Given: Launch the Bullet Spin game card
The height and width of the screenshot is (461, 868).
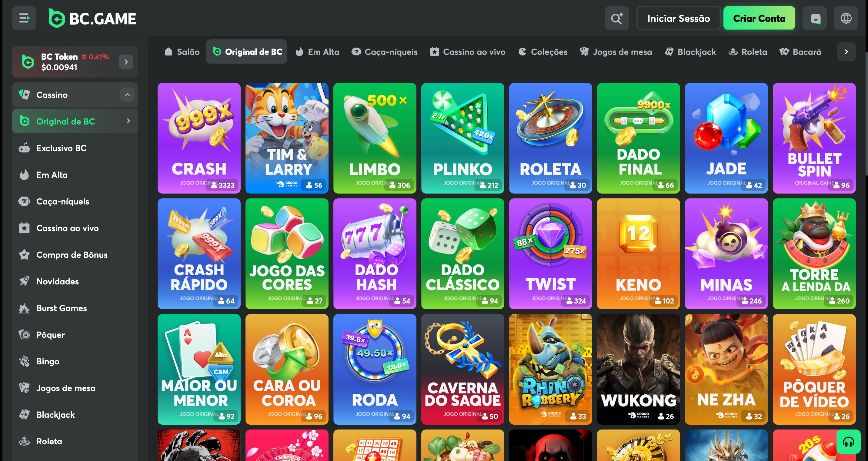Looking at the screenshot, I should (x=814, y=138).
